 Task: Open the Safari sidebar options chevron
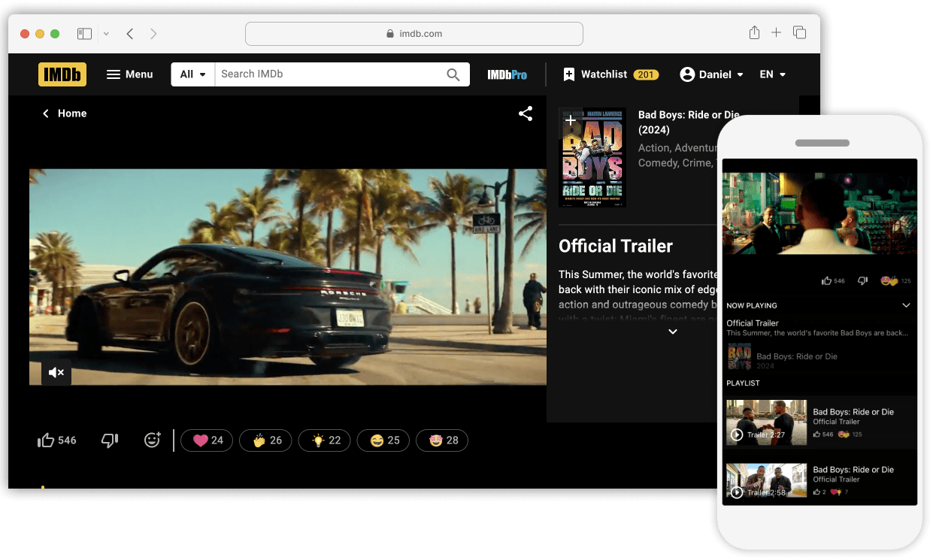[x=106, y=33]
